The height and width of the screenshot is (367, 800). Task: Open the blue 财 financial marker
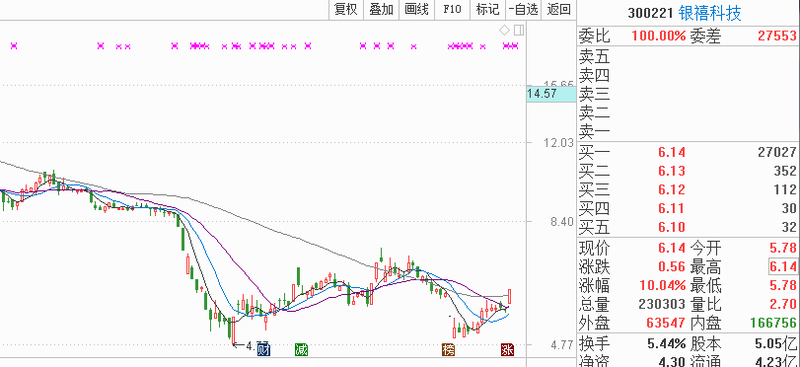tap(264, 350)
